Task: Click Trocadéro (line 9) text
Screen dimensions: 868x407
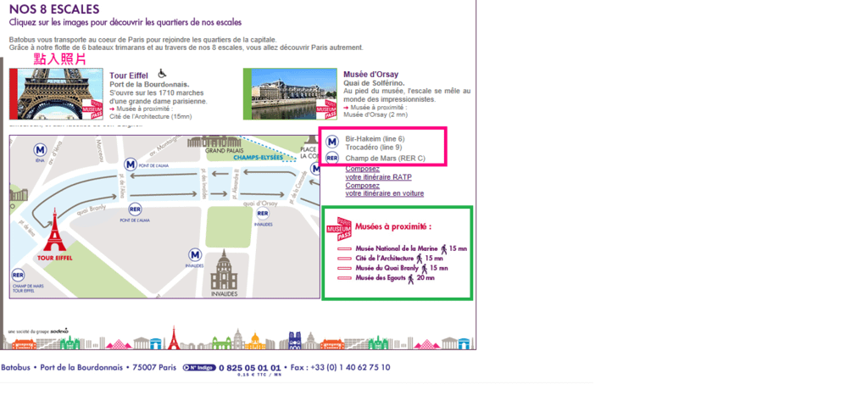Action: pyautogui.click(x=374, y=148)
